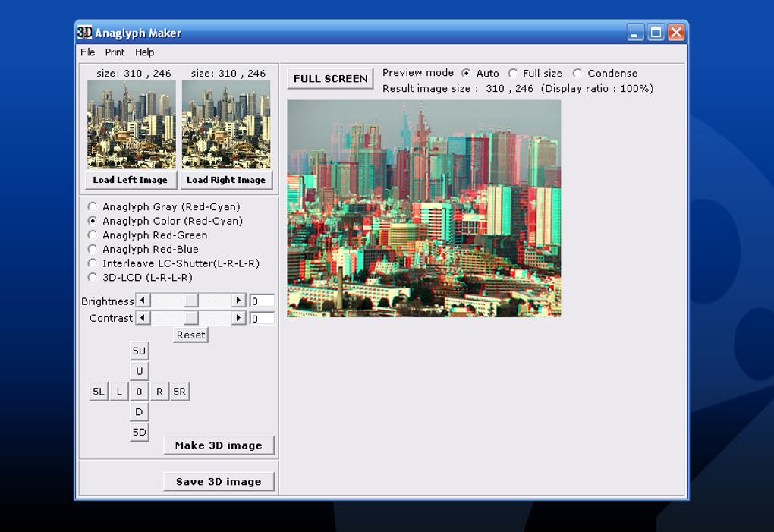Click the Load Left Image button
This screenshot has height=532, width=774.
(x=131, y=180)
